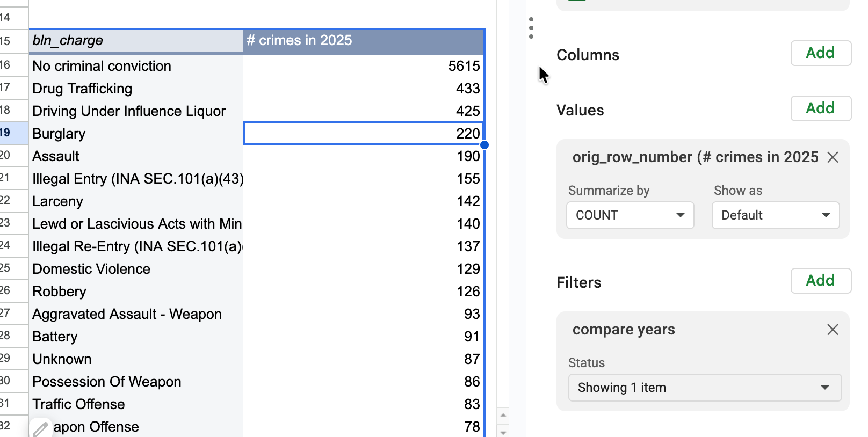Open the Show as Default dropdown
Screen dimensions: 868x437
click(x=775, y=215)
